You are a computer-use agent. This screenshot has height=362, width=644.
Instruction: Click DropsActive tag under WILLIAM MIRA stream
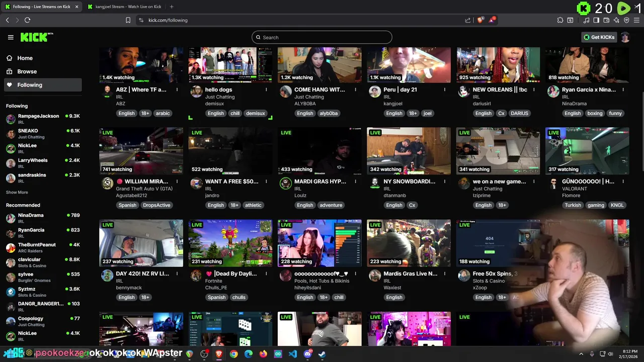[156, 205]
